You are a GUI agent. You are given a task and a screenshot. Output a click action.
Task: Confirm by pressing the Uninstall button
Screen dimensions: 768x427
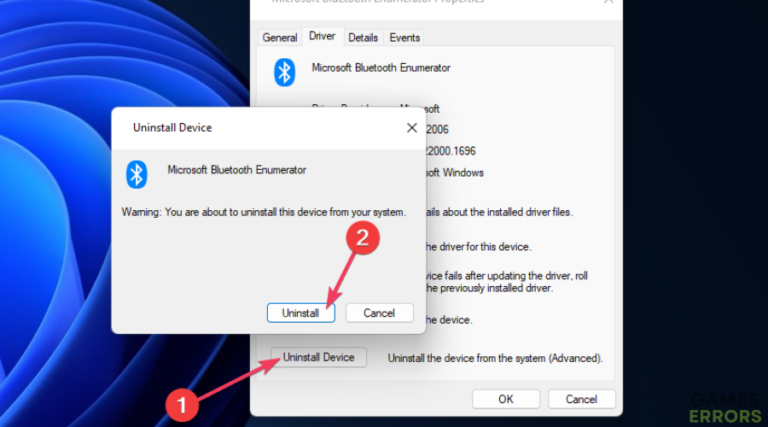(300, 313)
